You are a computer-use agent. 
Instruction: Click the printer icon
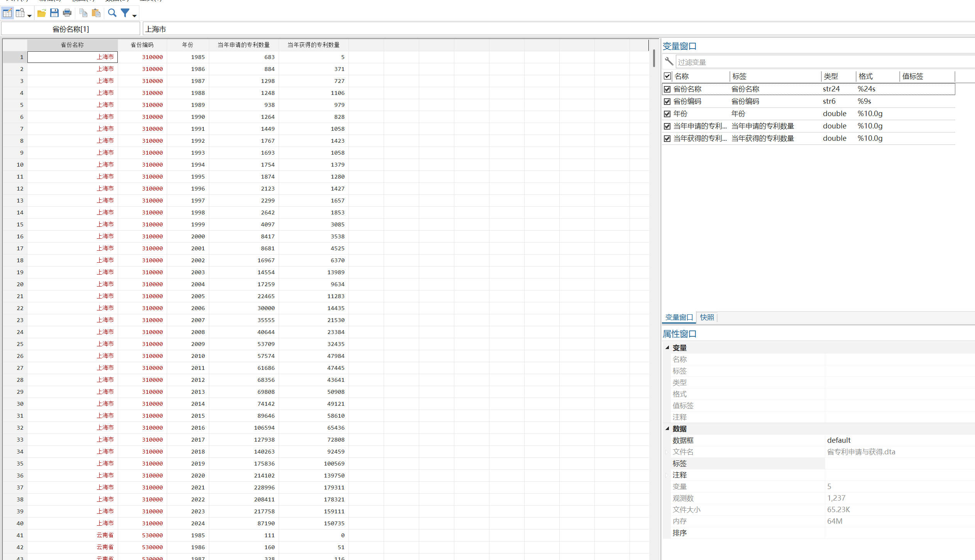click(67, 13)
